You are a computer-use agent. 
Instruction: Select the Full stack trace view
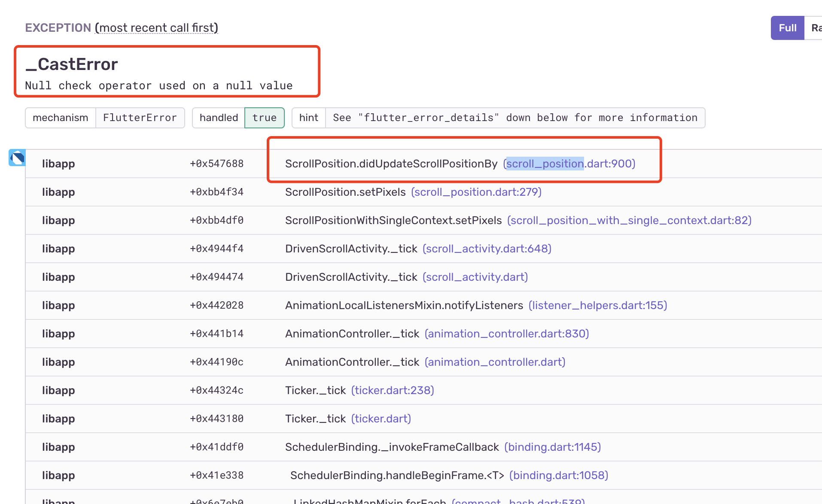click(787, 27)
